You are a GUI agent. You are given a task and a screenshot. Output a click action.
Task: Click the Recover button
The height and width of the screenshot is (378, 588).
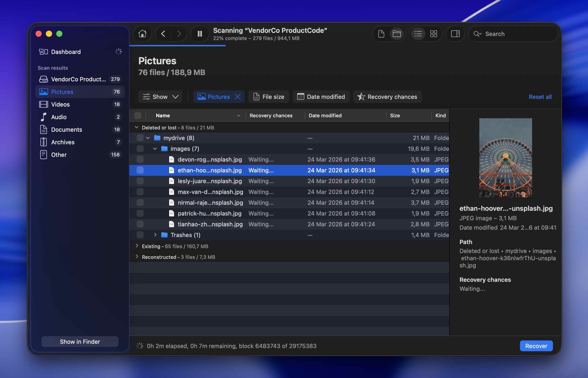pyautogui.click(x=536, y=346)
